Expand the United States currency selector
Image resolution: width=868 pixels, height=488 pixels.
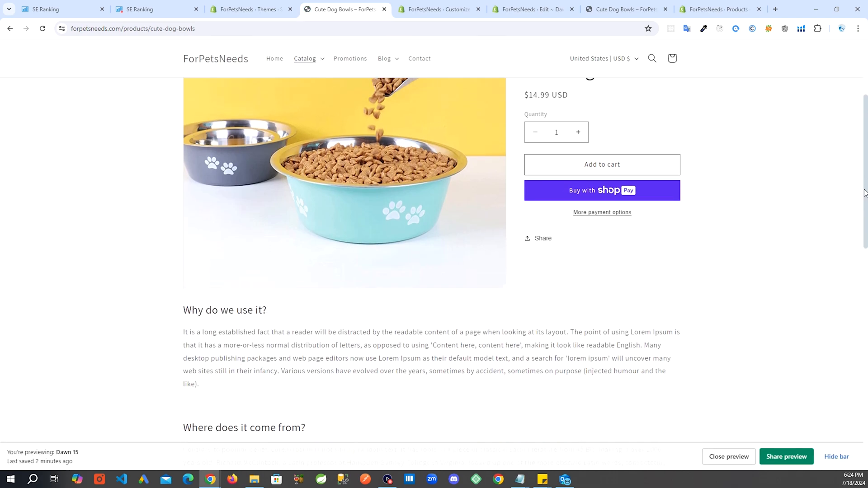click(603, 58)
